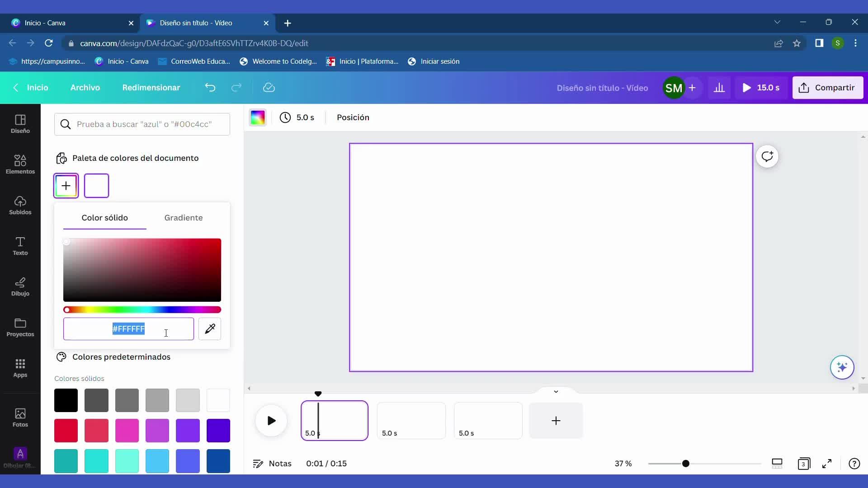This screenshot has height=488, width=868.
Task: Open the Chrome tab search dropdown arrow
Action: coord(777,22)
